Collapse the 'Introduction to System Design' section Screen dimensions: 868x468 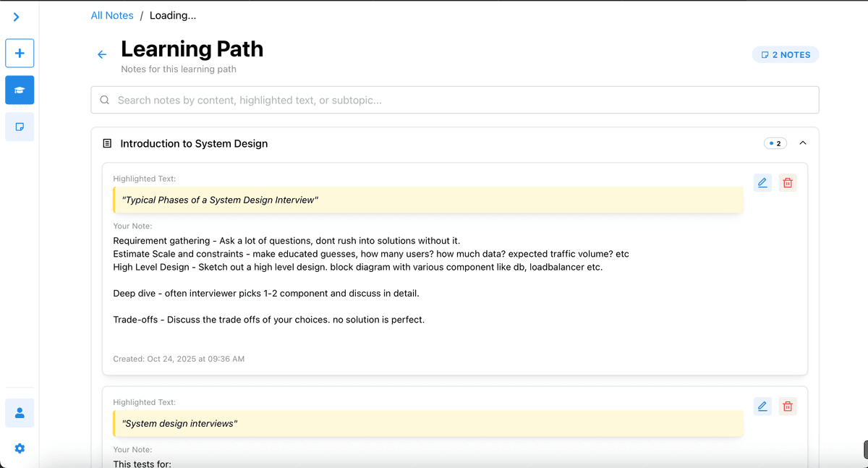coord(802,142)
